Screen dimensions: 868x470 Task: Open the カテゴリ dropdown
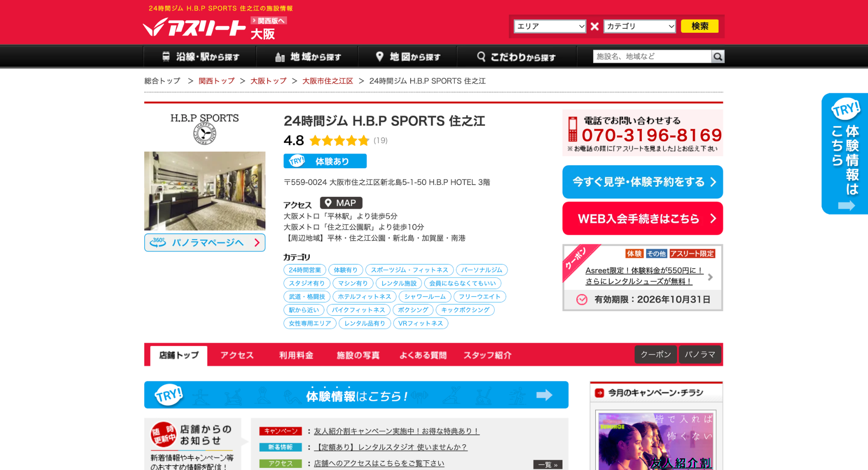640,26
